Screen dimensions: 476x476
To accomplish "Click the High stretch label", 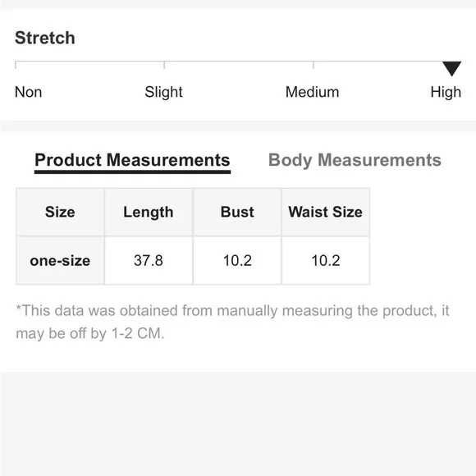I will [x=446, y=92].
